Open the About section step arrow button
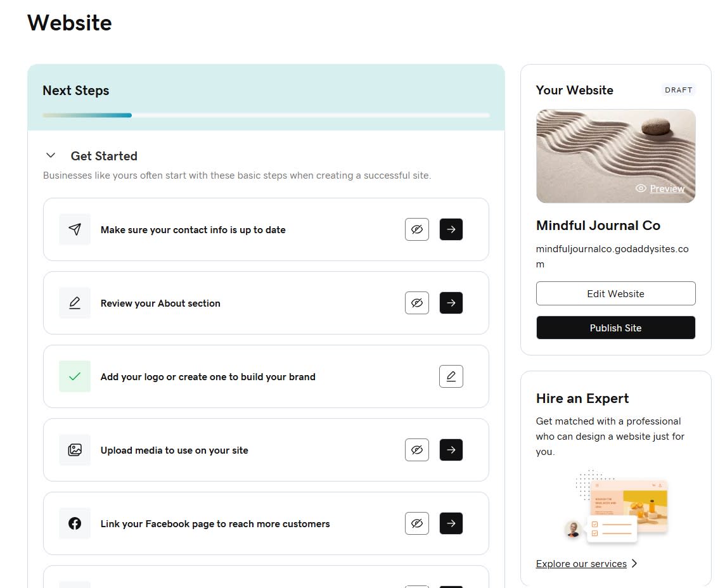 pyautogui.click(x=451, y=303)
